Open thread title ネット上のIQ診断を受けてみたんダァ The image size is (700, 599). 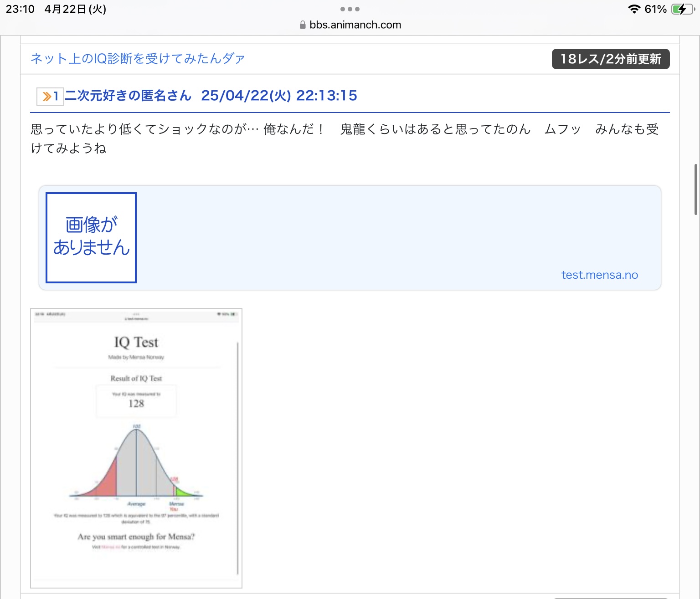click(137, 59)
